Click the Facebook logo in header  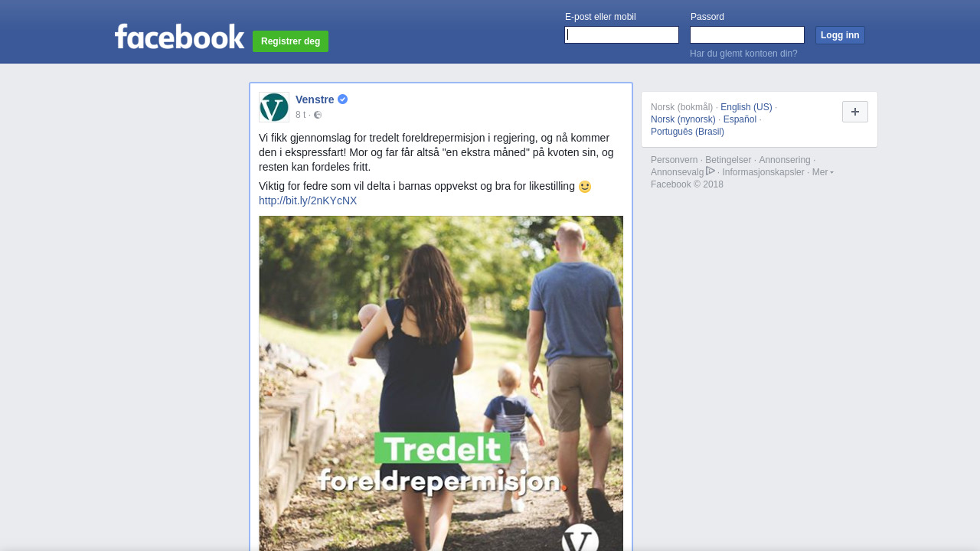coord(179,36)
